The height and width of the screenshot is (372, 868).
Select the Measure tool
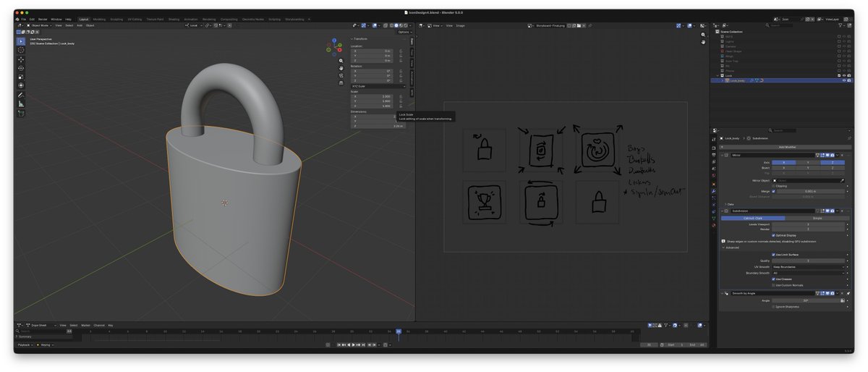(20, 103)
